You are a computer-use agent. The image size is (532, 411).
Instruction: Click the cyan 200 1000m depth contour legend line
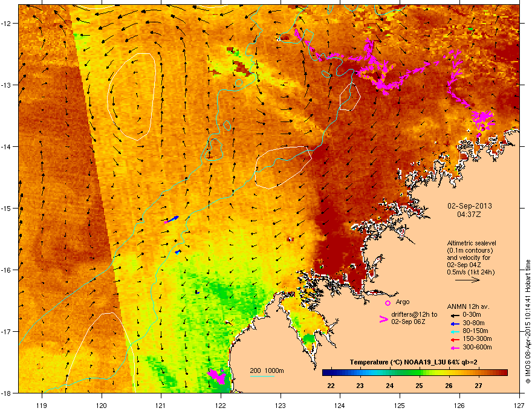(x=262, y=376)
